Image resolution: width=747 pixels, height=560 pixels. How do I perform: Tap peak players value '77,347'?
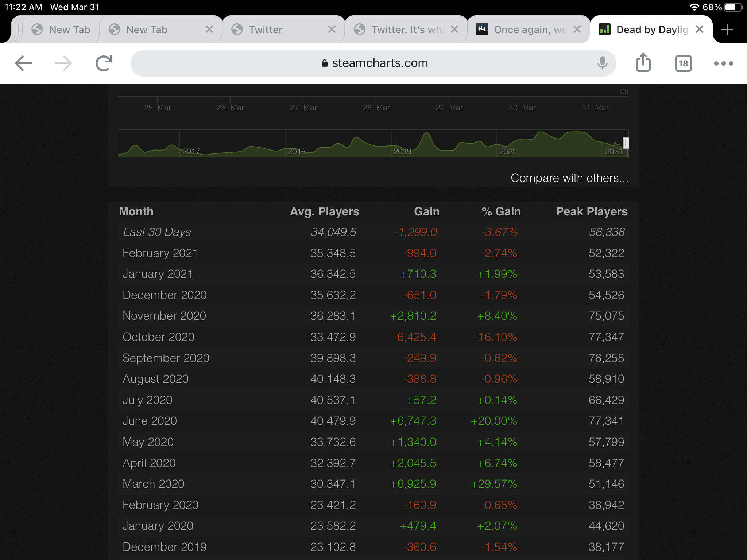606,337
